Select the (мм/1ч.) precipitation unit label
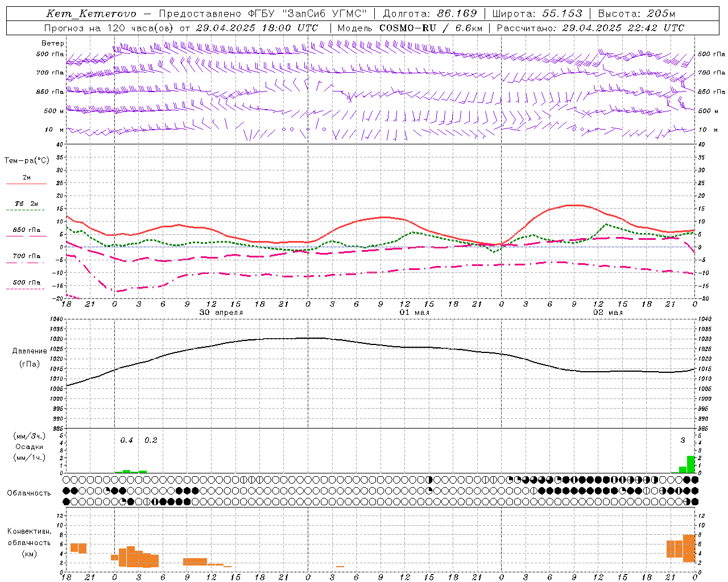Image resolution: width=728 pixels, height=582 pixels. point(30,458)
